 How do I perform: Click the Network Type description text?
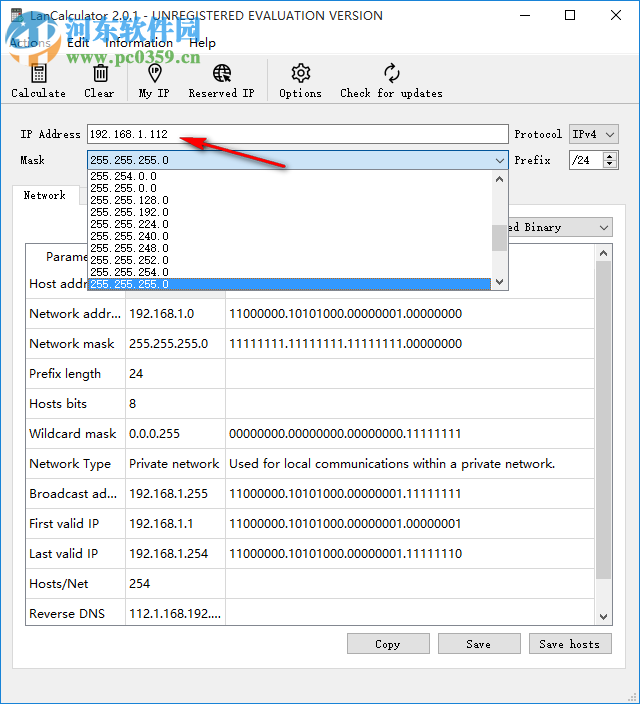392,463
